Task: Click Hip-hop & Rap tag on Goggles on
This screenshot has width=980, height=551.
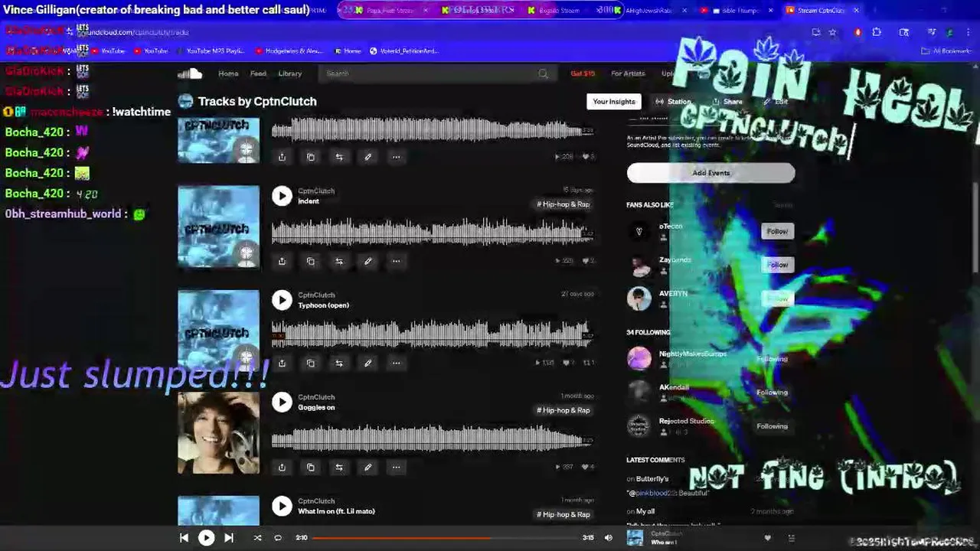Action: coord(563,410)
